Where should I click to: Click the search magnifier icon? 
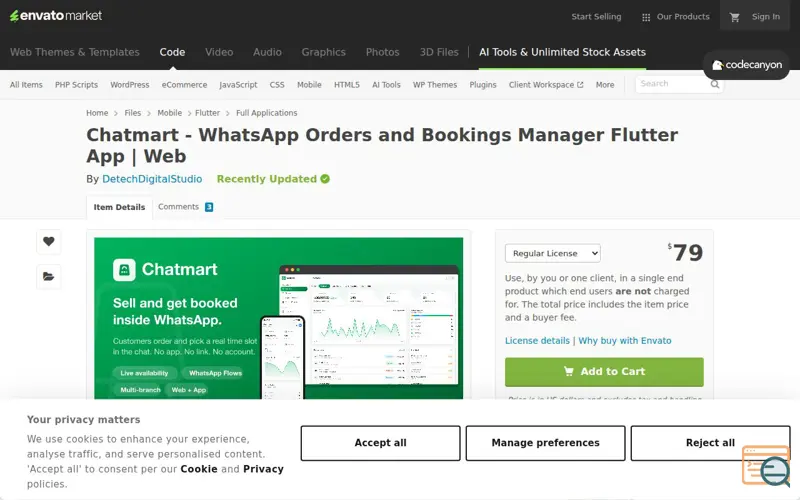tap(715, 84)
